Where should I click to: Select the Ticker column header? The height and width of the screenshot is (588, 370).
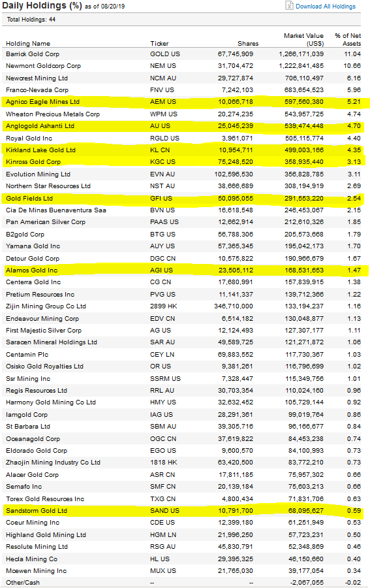[159, 44]
